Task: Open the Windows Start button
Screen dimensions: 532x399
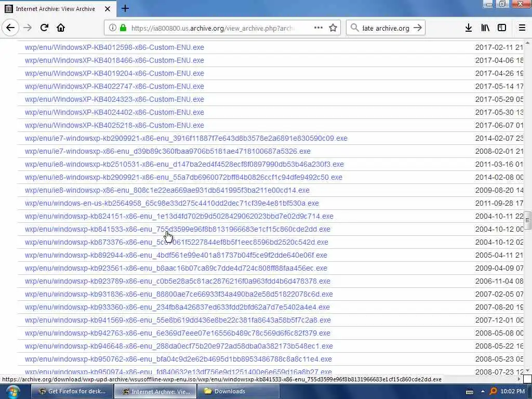Action: 12,392
